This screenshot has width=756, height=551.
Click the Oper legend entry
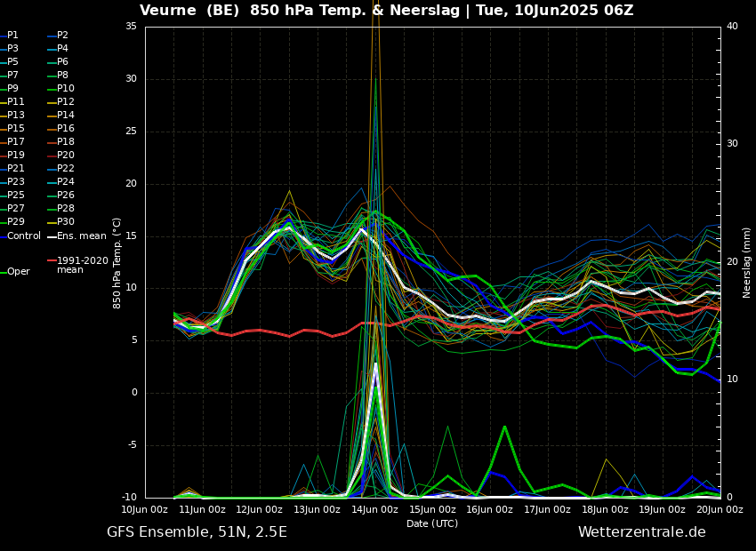tap(15, 272)
